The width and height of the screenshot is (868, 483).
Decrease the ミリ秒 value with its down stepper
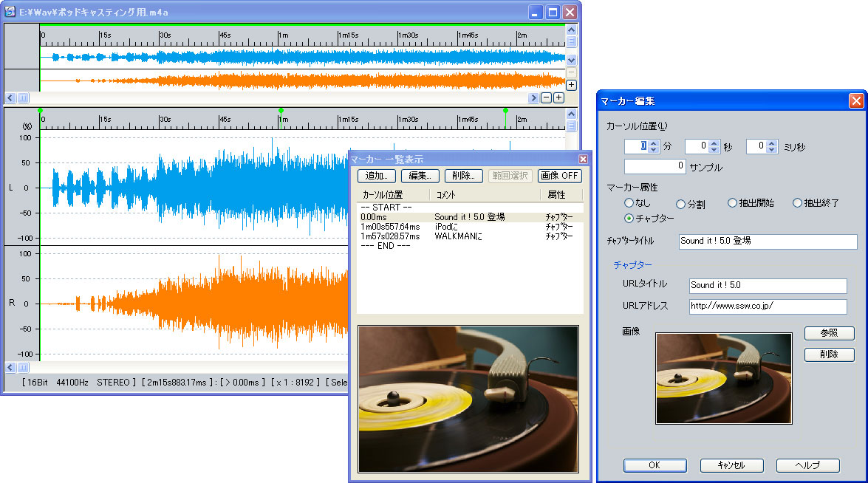click(772, 150)
